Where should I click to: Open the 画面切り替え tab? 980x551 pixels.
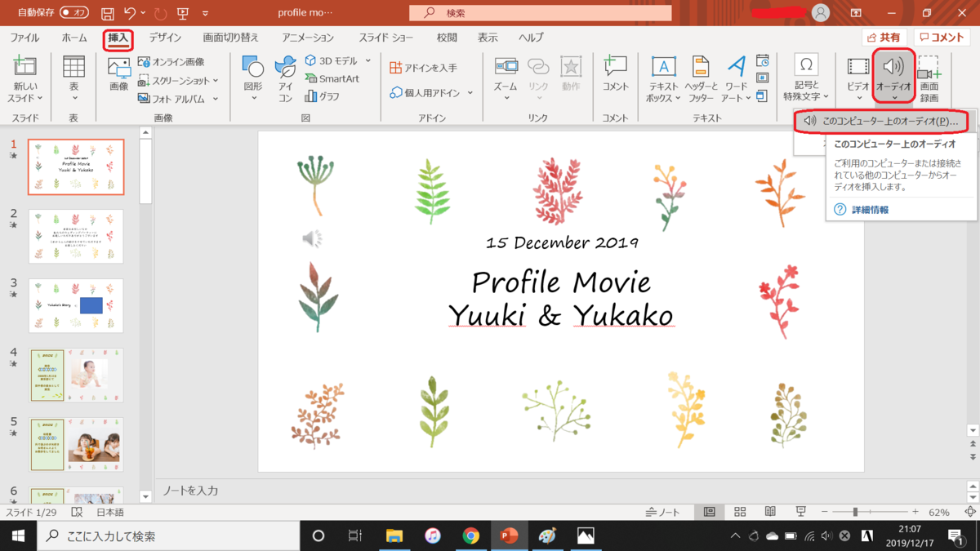pos(230,38)
